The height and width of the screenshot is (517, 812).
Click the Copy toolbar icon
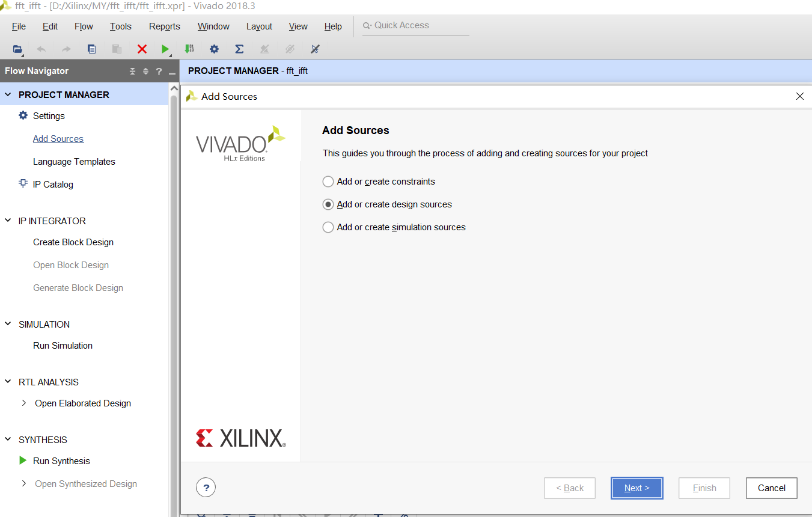click(x=91, y=49)
